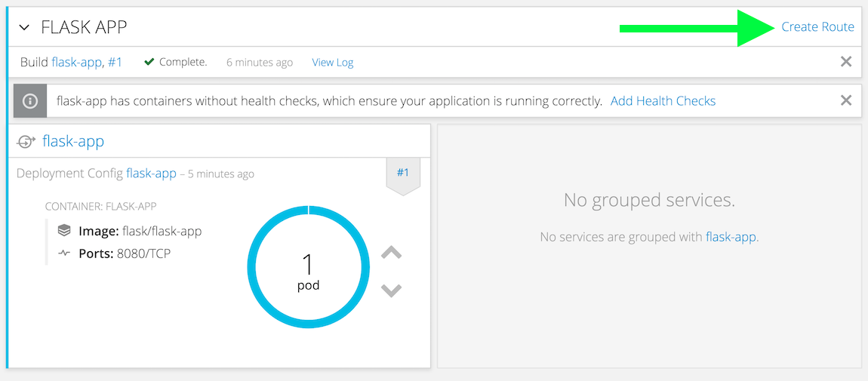This screenshot has width=868, height=381.
Task: Click the Add Health Checks link
Action: pos(663,101)
